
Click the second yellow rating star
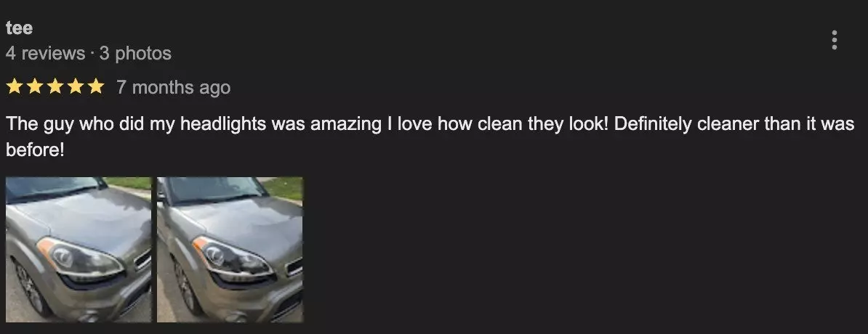34,87
